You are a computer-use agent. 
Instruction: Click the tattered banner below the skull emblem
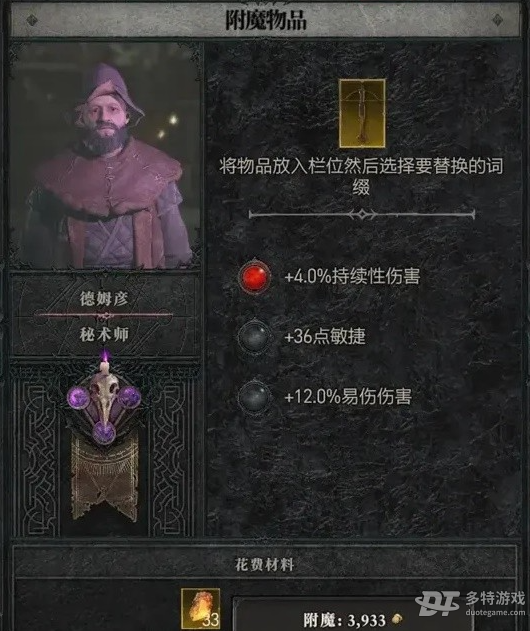105,479
